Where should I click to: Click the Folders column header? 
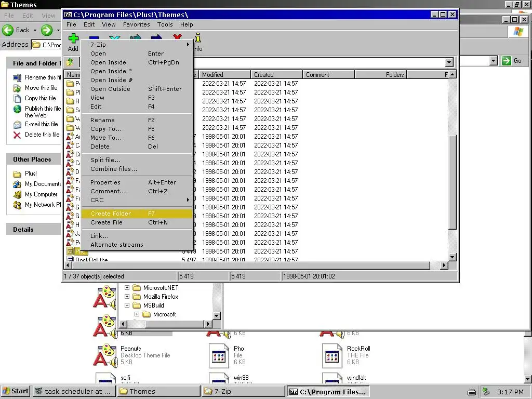pyautogui.click(x=380, y=75)
